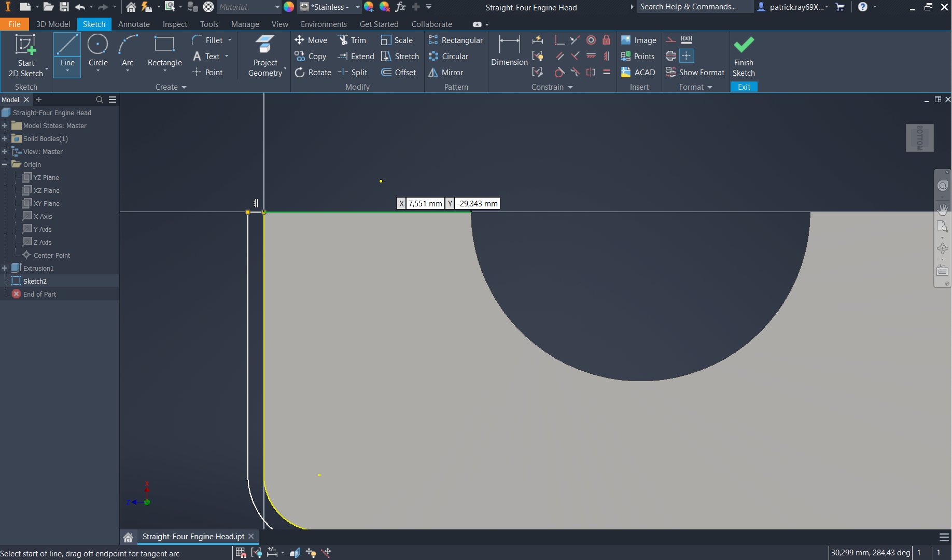Select the Dimension constraint tool

pos(509,51)
